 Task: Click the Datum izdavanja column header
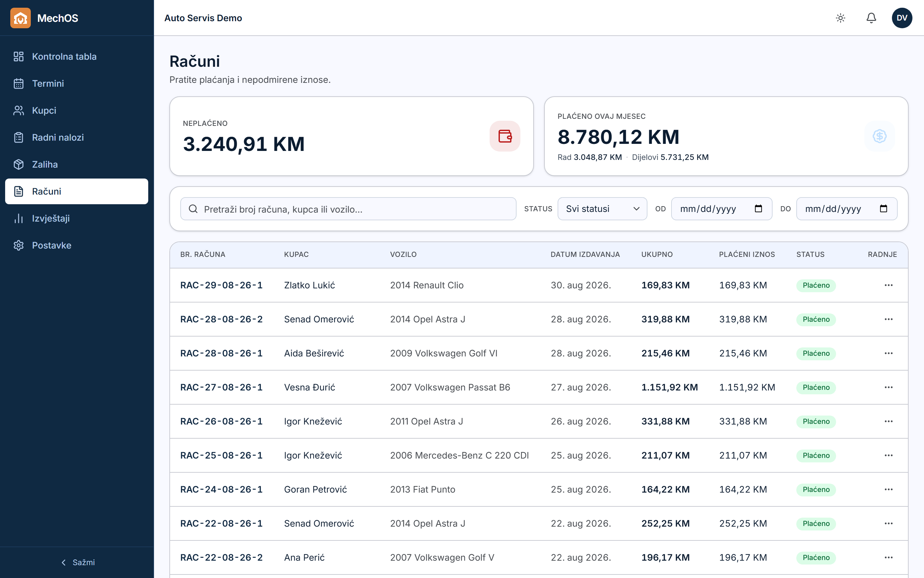click(585, 254)
